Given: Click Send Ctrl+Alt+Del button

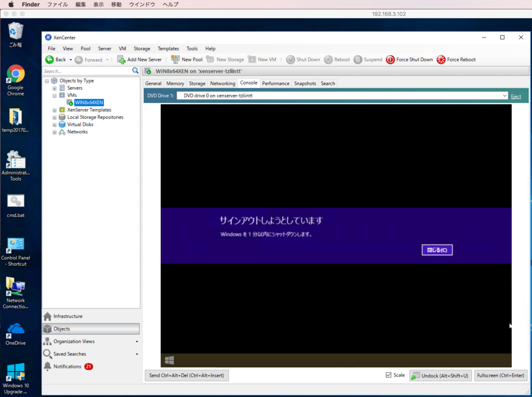Looking at the screenshot, I should (187, 375).
